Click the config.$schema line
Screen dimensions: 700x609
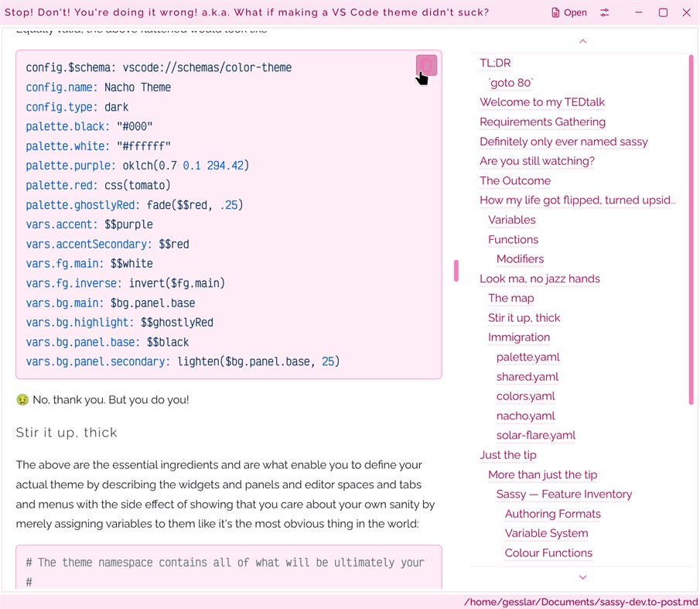tap(159, 67)
